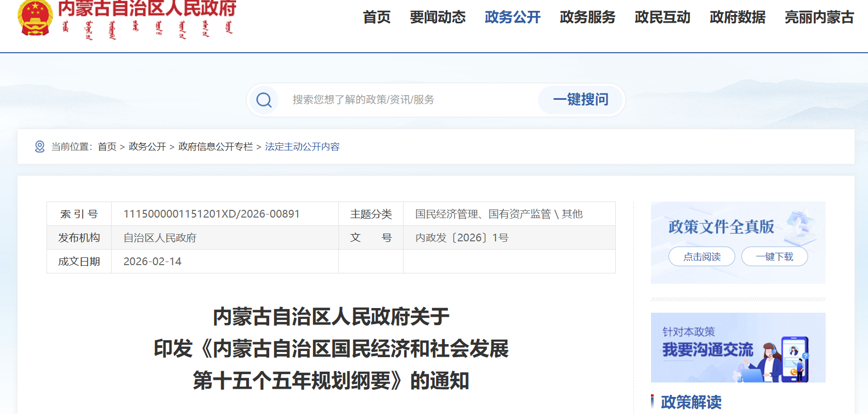Go to 政务公开 in the breadcrumb
Image resolution: width=868 pixels, height=414 pixels.
(147, 147)
